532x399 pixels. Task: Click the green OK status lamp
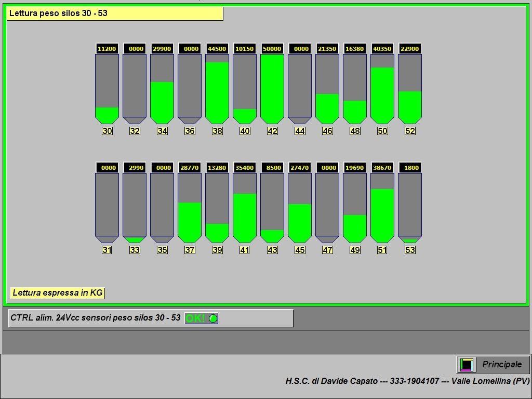213,318
